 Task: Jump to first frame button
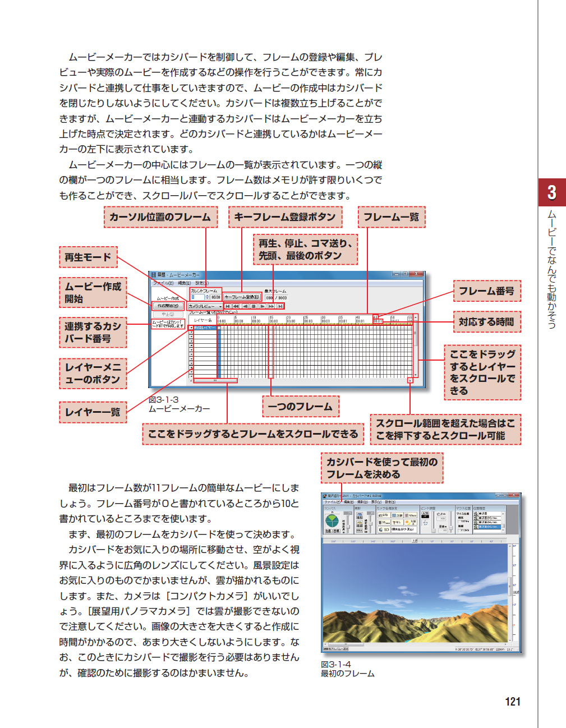coord(228,306)
